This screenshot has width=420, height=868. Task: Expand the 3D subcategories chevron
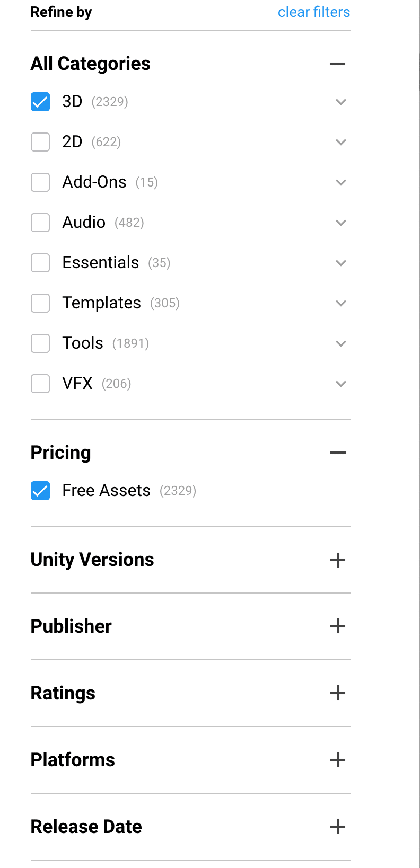(x=341, y=102)
